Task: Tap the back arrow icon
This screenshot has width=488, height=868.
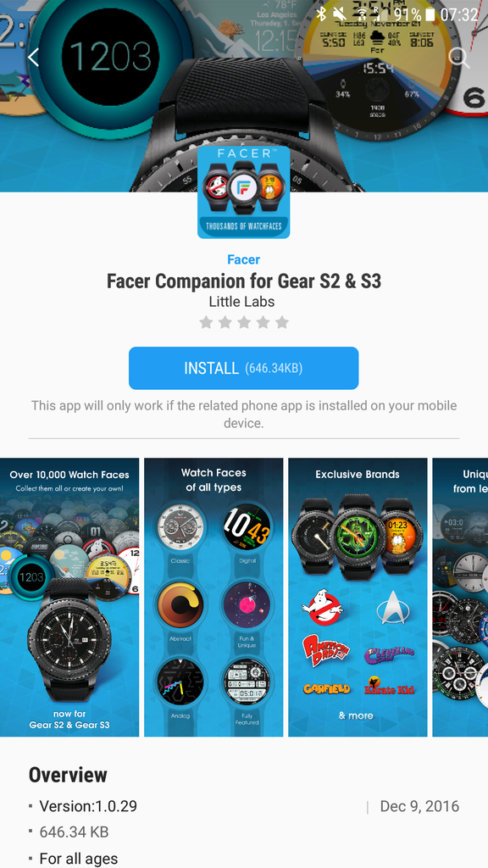Action: 34,57
